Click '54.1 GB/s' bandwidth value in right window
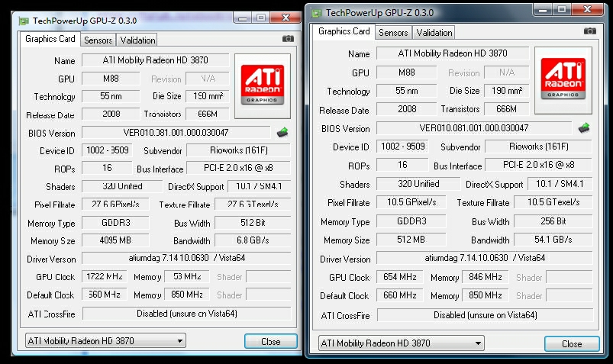Image resolution: width=613 pixels, height=364 pixels. tap(553, 240)
